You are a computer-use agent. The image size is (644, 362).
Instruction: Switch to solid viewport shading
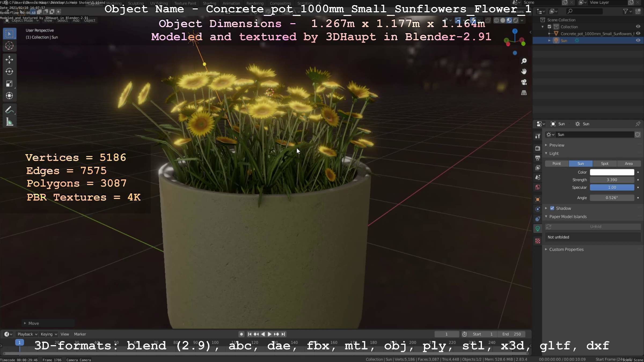[503, 20]
